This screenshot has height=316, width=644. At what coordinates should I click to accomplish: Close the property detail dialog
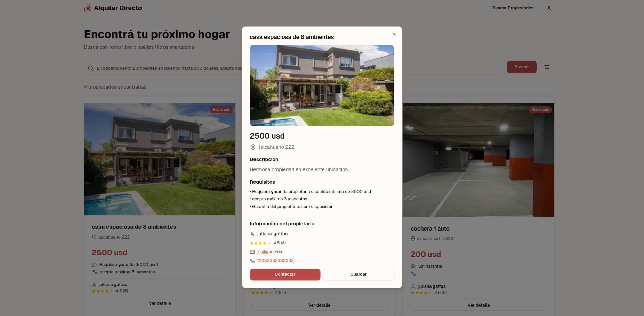(394, 34)
